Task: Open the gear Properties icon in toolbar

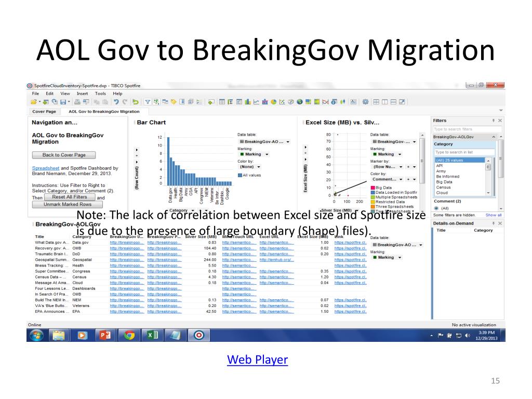Action: tap(365, 102)
